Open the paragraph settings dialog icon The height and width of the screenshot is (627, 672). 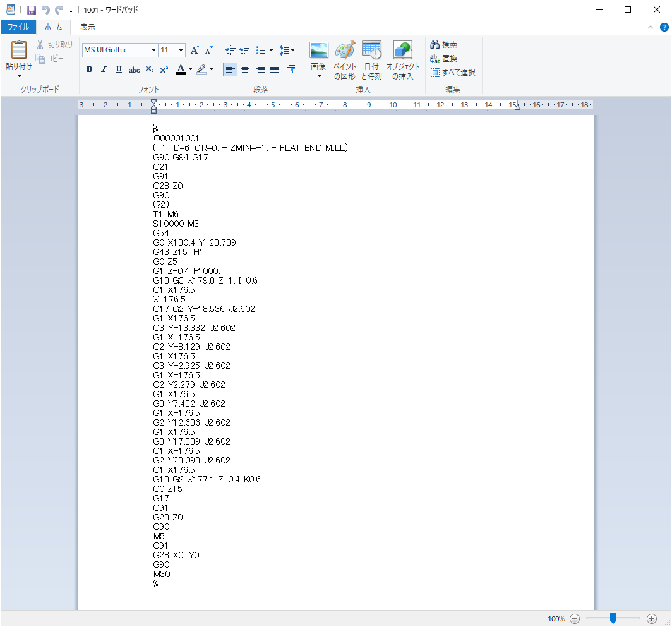(291, 69)
